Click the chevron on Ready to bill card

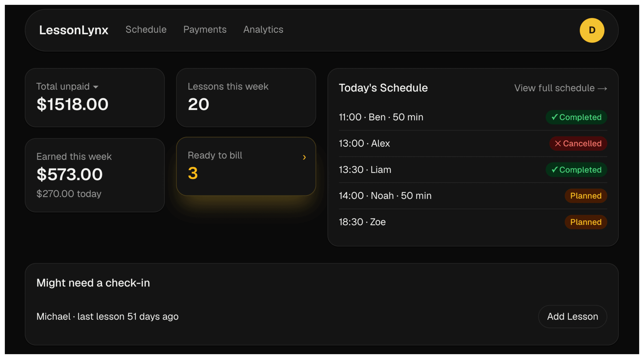tap(304, 157)
